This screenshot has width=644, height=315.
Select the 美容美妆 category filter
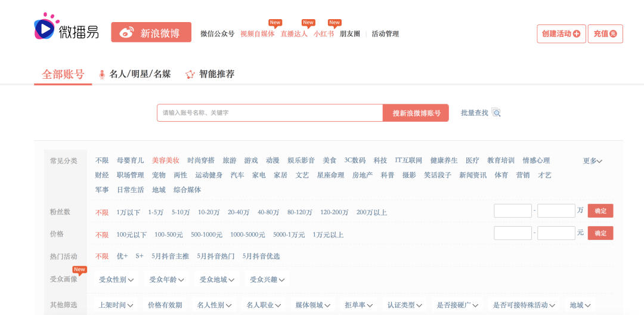coord(166,160)
